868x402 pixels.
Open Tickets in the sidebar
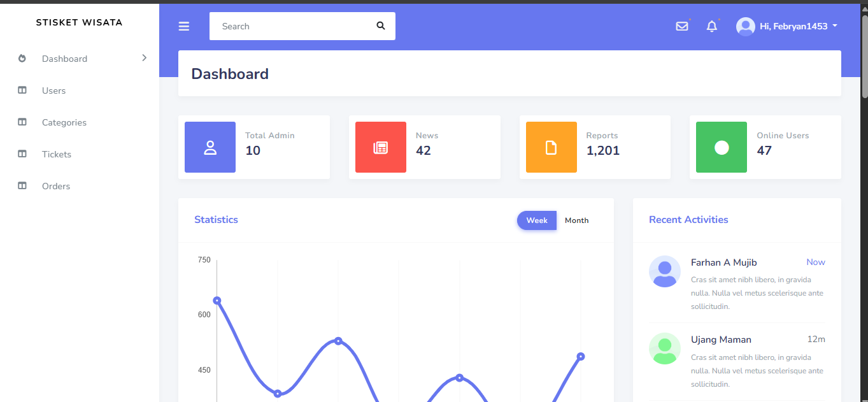coord(80,154)
